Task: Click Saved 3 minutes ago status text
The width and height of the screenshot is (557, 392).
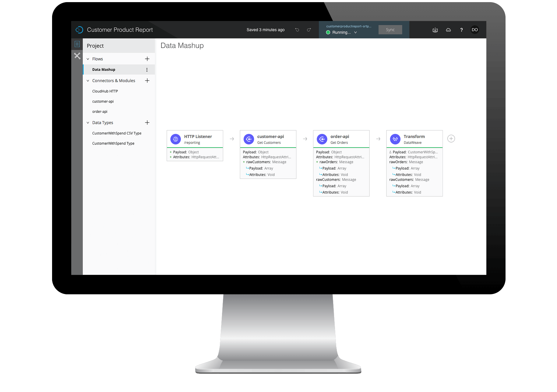Action: tap(265, 30)
